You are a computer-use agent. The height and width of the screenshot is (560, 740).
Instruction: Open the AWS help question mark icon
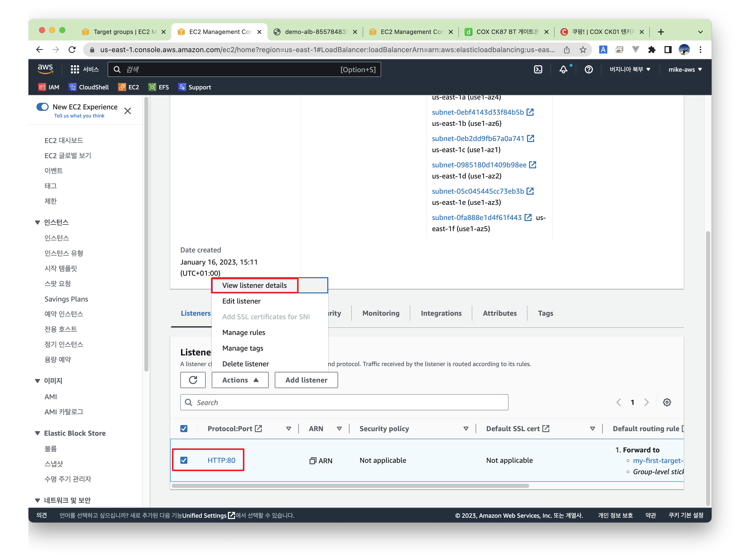coord(589,70)
